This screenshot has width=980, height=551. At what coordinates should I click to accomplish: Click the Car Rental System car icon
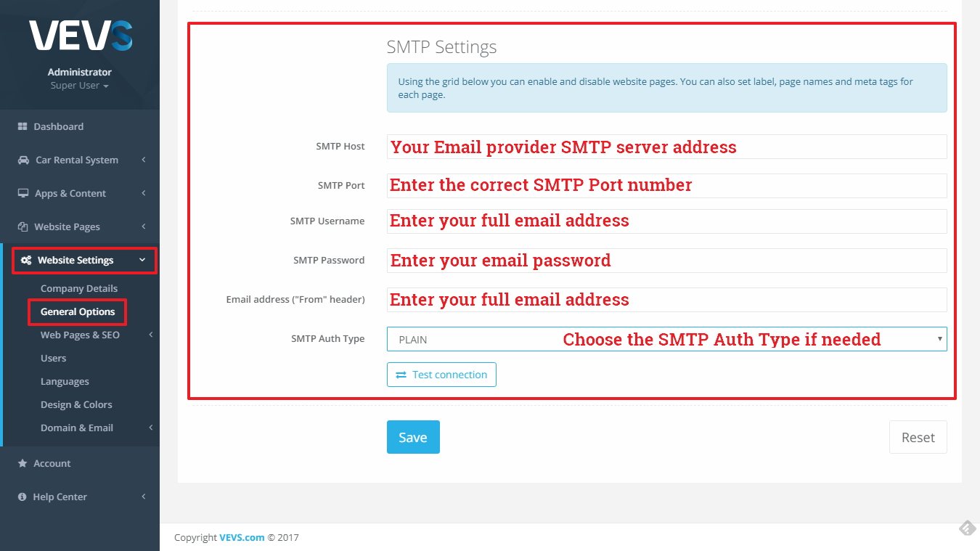click(22, 159)
